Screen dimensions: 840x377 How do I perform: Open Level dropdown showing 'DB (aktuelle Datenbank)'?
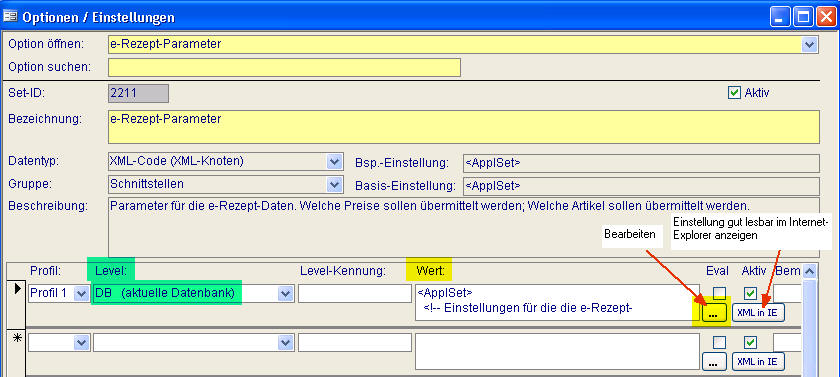point(285,293)
